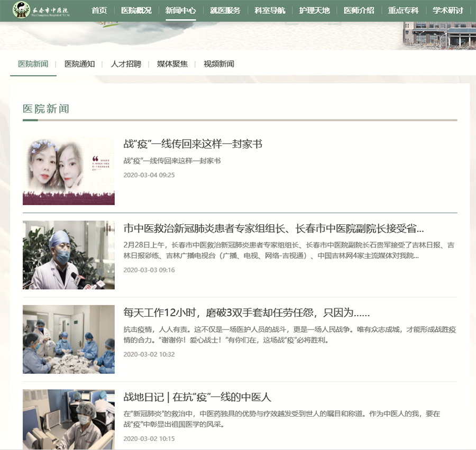Open the 医院概况 menu item
The image size is (476, 450).
tap(136, 11)
